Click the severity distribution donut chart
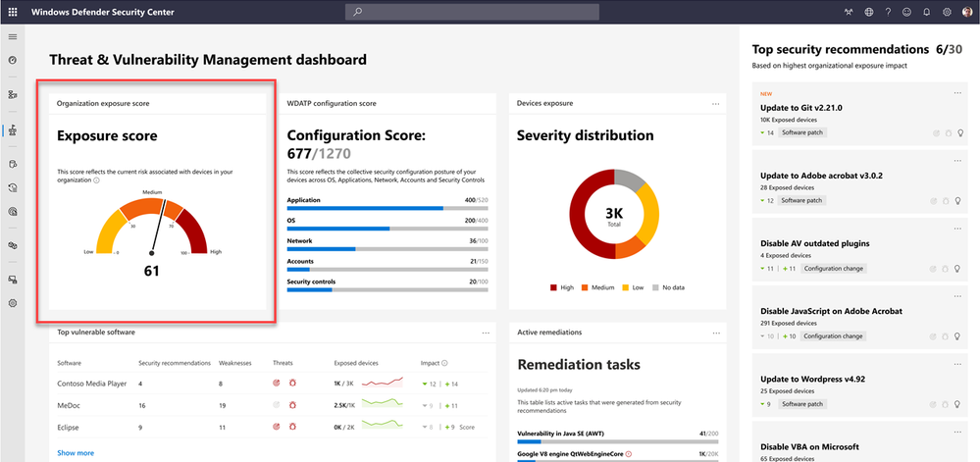 click(614, 214)
